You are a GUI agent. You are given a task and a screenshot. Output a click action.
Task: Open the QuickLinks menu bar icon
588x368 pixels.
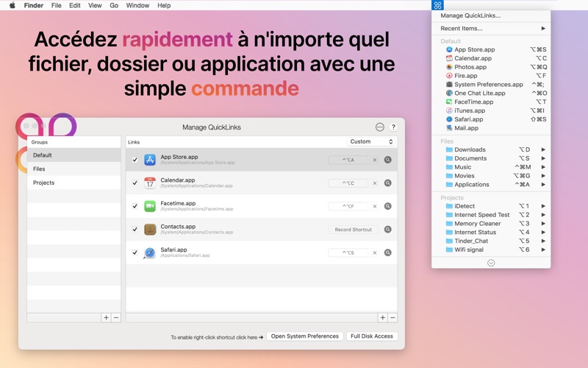437,5
